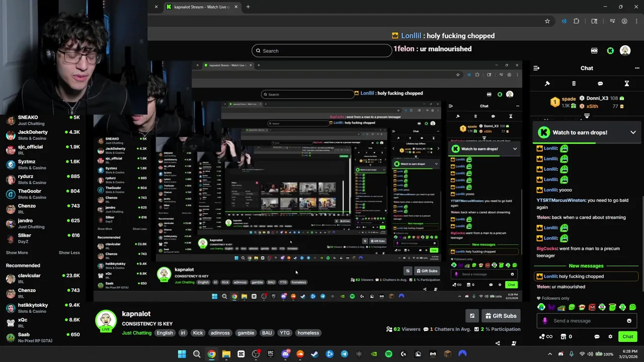Open a new browser tab

point(248,7)
